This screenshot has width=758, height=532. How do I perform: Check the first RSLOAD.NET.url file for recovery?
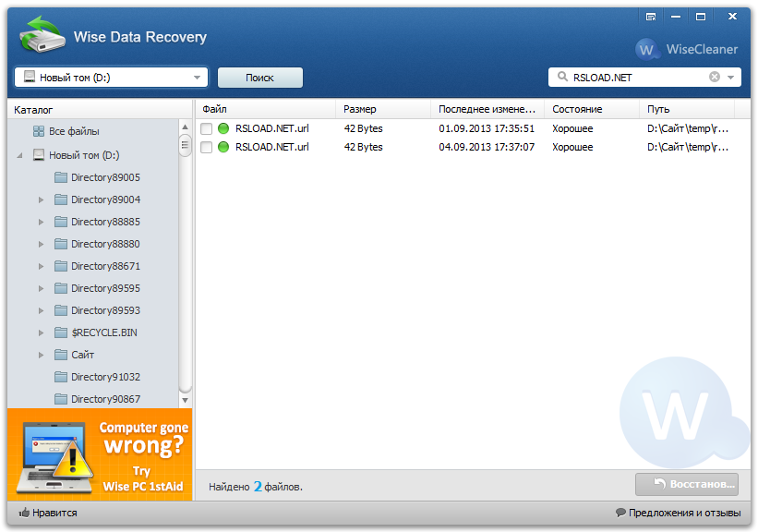(208, 128)
